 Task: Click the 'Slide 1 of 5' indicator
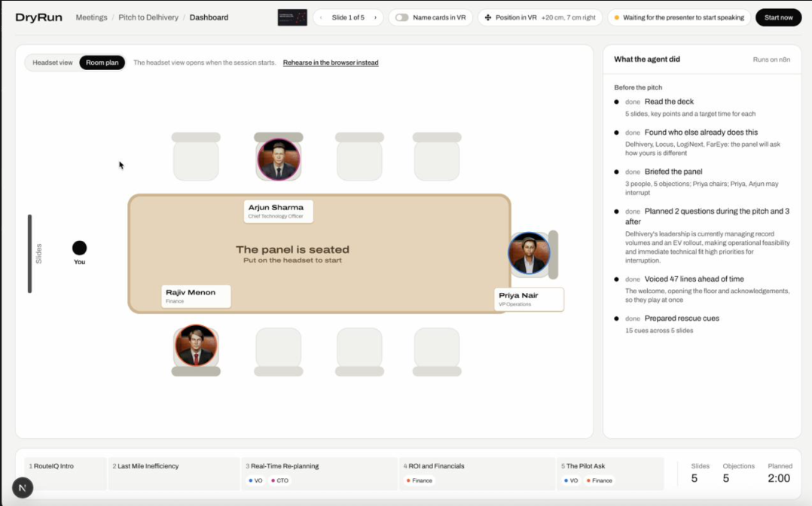[x=348, y=17]
